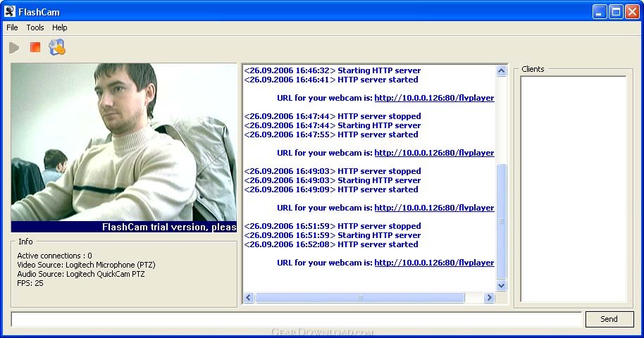644x338 pixels.
Task: Click the "Active connections : 0" info text
Action: [x=55, y=256]
